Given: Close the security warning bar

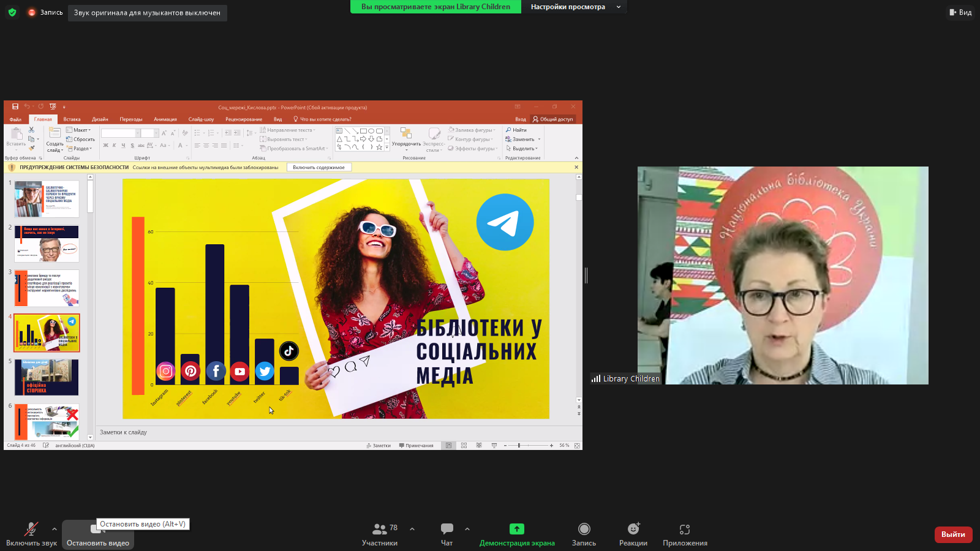Looking at the screenshot, I should point(576,167).
